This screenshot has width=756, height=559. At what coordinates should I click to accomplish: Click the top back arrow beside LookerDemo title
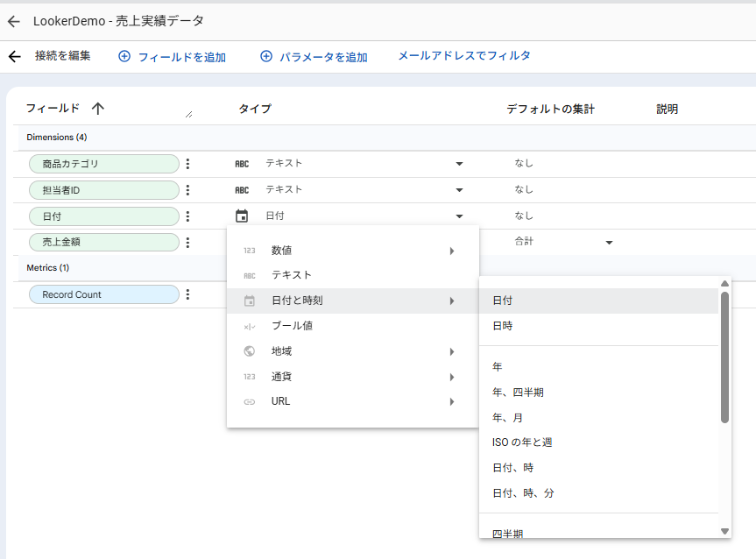pyautogui.click(x=14, y=21)
